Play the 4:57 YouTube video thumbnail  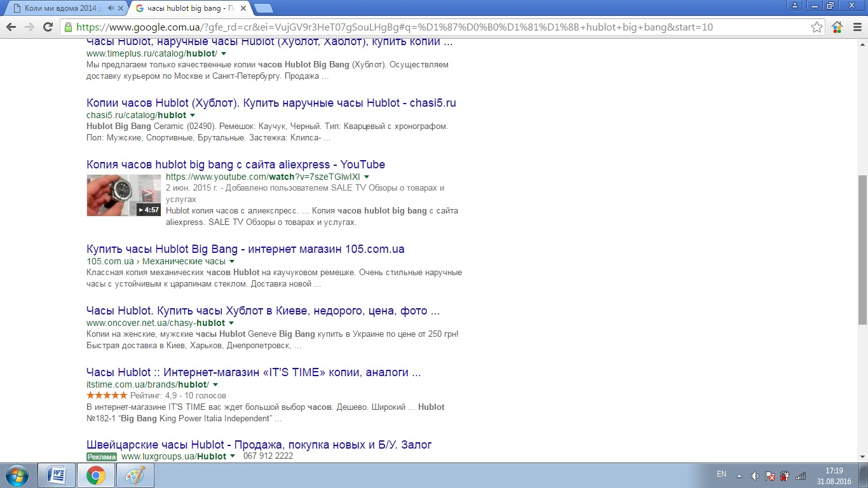coord(124,195)
